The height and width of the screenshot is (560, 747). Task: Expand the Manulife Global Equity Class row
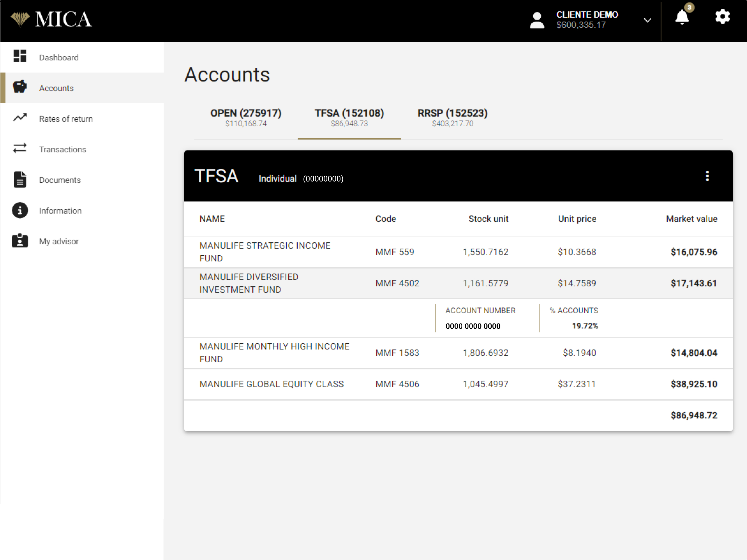458,384
